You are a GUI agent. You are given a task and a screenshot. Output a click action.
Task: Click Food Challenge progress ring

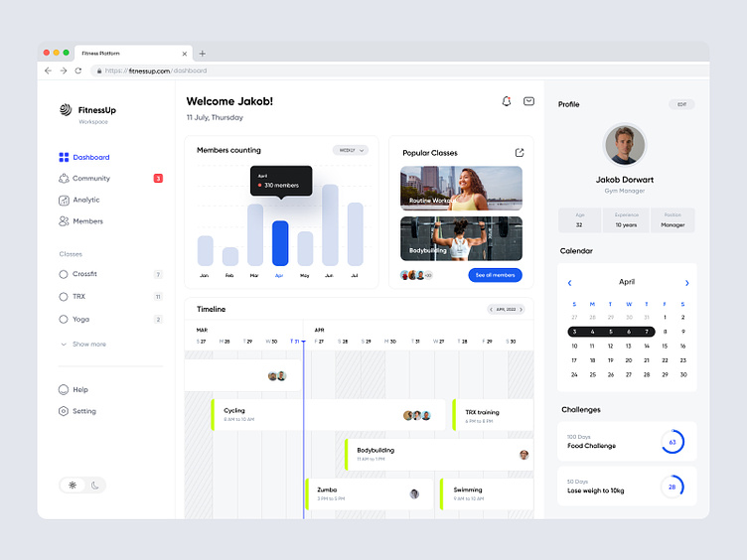672,442
